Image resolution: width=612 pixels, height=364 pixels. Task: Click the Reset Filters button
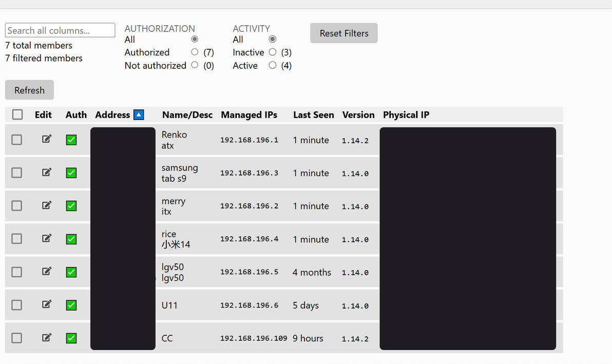(x=344, y=33)
